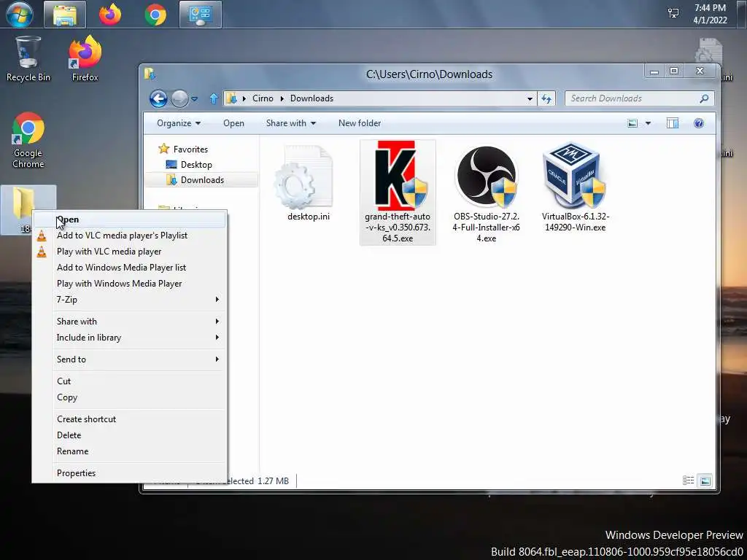Screen dimensions: 747x560
Task: Go back in the Downloads window
Action: 158,98
